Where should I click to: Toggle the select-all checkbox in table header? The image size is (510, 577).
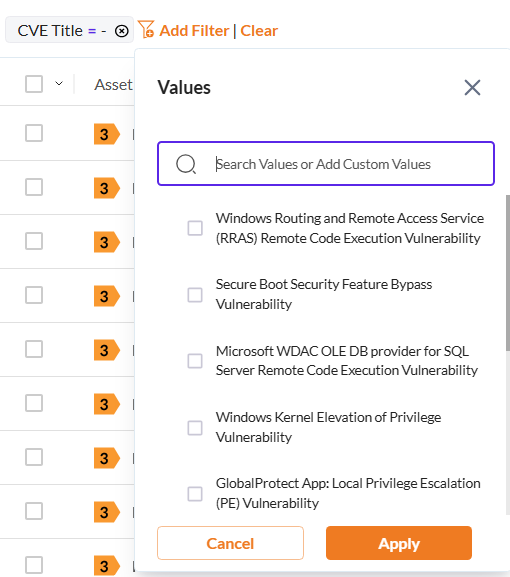click(34, 84)
